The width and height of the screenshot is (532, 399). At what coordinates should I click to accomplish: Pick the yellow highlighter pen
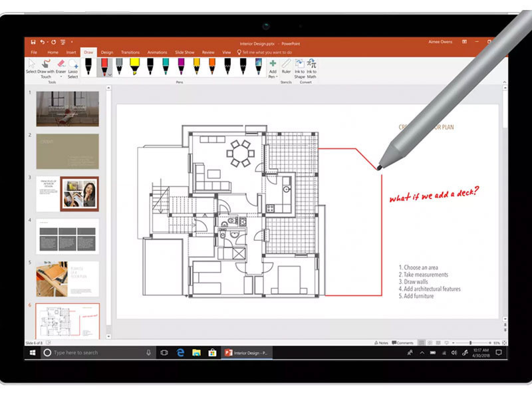[134, 65]
